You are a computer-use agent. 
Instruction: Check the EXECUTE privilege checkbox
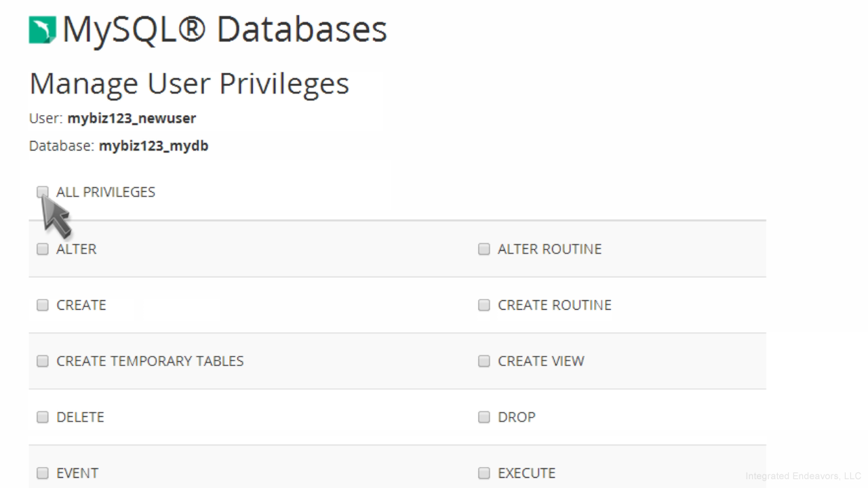pos(484,473)
